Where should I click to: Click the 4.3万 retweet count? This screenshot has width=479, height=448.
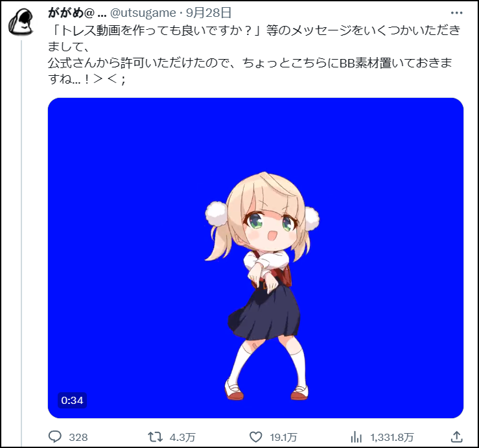pos(182,438)
